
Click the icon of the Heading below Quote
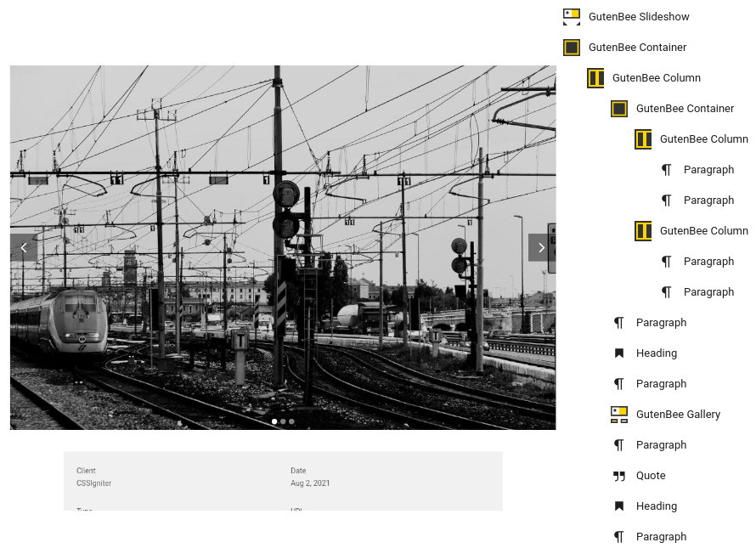tap(619, 506)
